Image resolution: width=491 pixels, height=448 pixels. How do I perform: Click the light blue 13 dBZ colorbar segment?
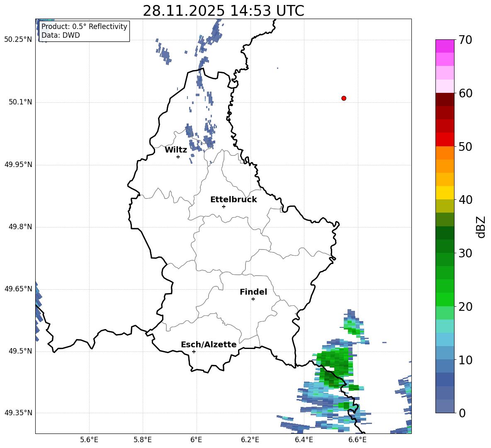pyautogui.click(x=445, y=339)
